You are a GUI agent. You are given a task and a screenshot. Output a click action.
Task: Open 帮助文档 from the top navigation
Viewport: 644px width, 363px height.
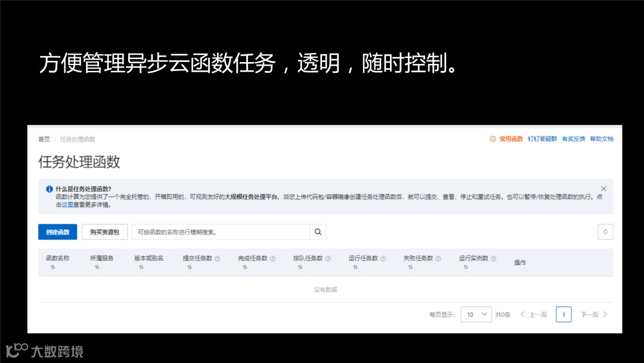coord(601,139)
